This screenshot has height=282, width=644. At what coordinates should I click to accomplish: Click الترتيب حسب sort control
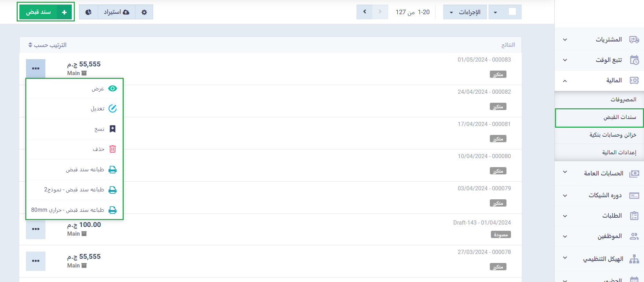point(47,45)
